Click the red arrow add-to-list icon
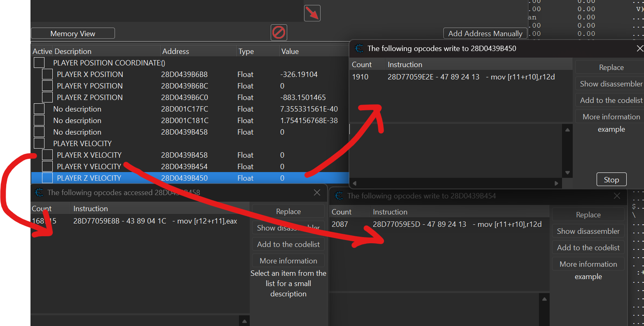Screen dimensions: 644x326 pyautogui.click(x=312, y=13)
